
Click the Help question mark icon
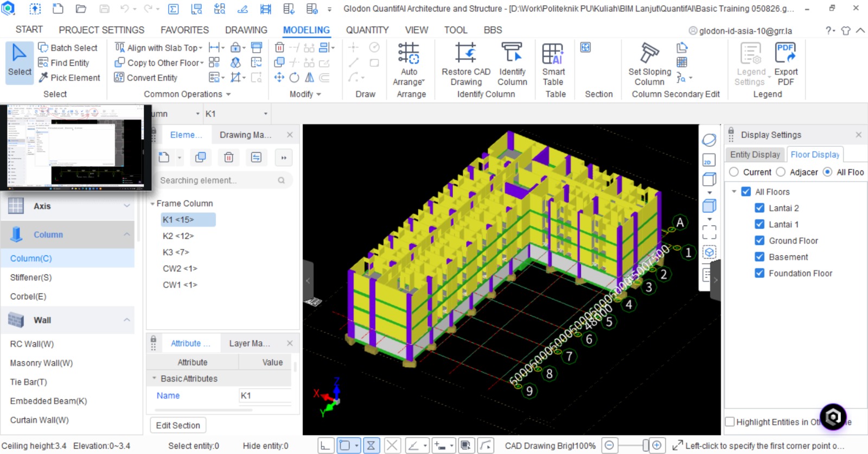click(828, 30)
